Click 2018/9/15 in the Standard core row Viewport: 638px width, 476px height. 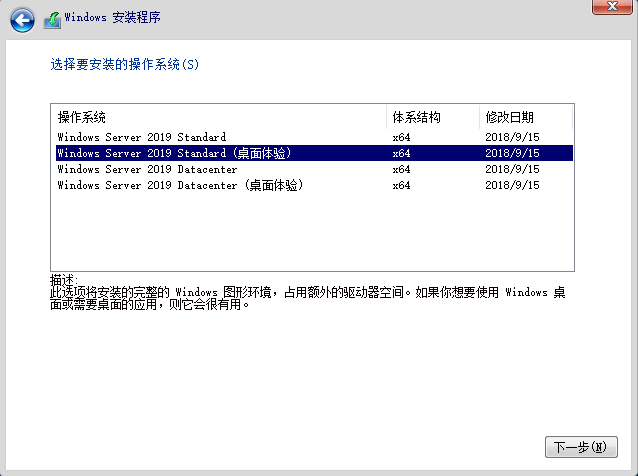(512, 137)
